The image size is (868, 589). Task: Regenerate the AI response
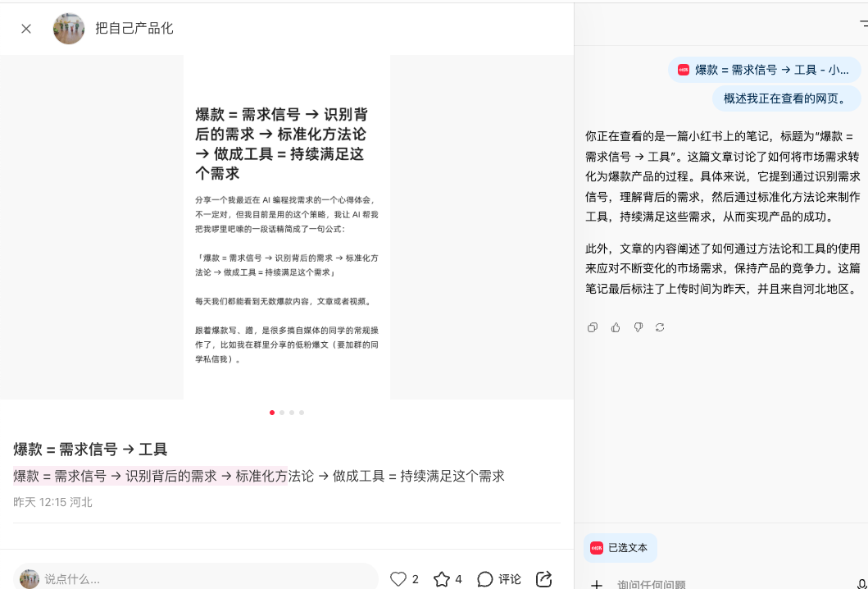pos(660,327)
